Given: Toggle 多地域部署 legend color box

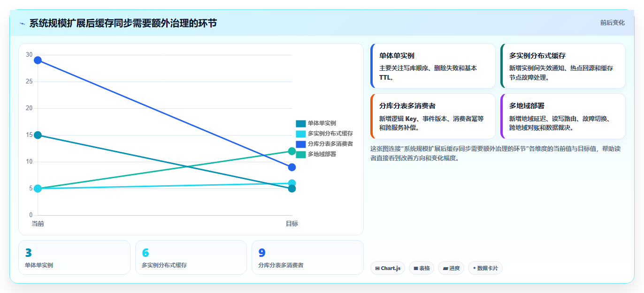Looking at the screenshot, I should pos(300,154).
